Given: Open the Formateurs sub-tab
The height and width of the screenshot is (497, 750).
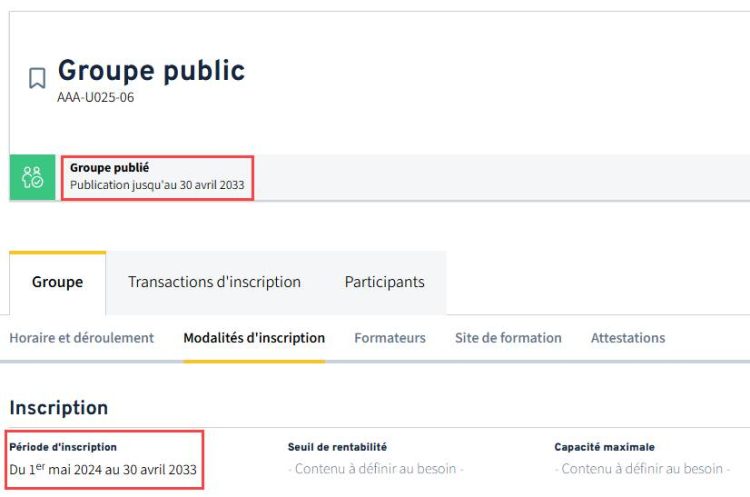Looking at the screenshot, I should (390, 338).
